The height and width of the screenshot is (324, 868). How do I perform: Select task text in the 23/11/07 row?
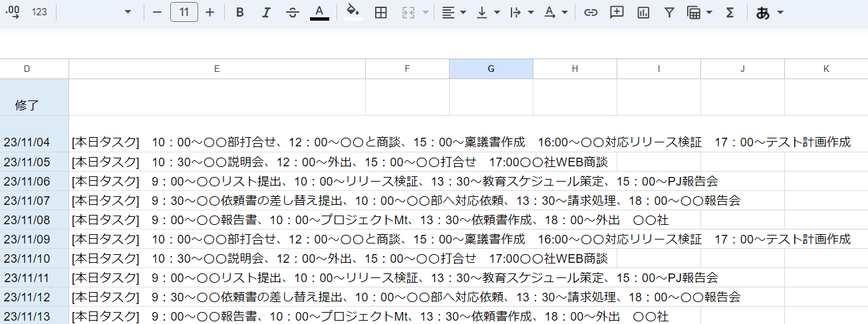(406, 200)
